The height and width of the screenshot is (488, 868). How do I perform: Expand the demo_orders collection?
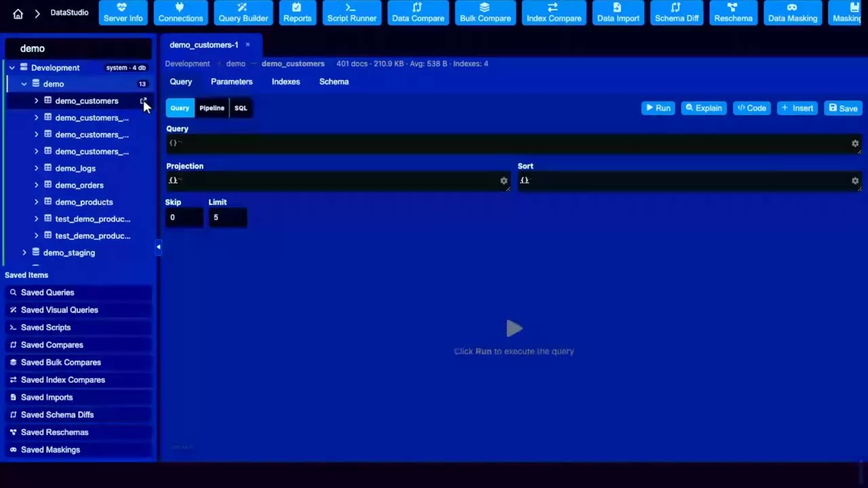coord(36,185)
